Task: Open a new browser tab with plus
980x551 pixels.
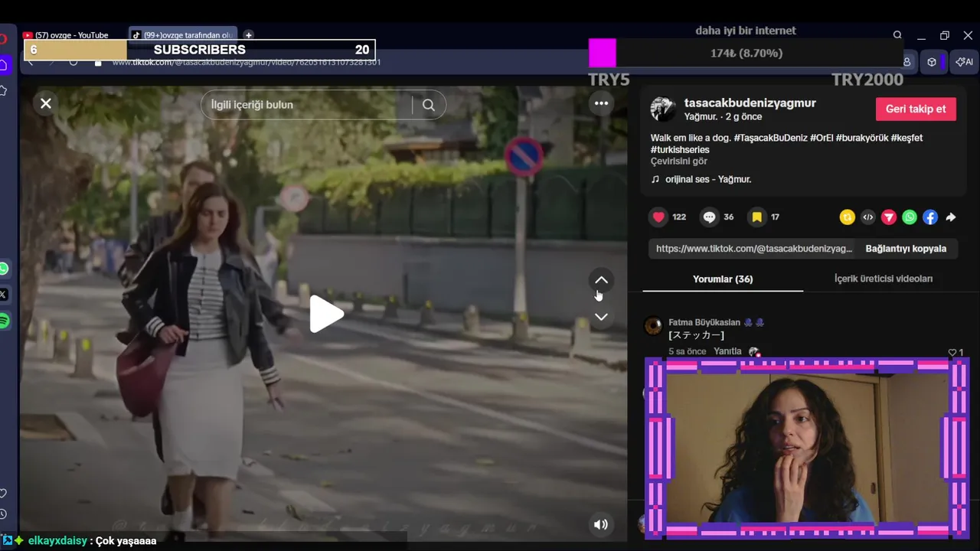Action: pyautogui.click(x=248, y=34)
